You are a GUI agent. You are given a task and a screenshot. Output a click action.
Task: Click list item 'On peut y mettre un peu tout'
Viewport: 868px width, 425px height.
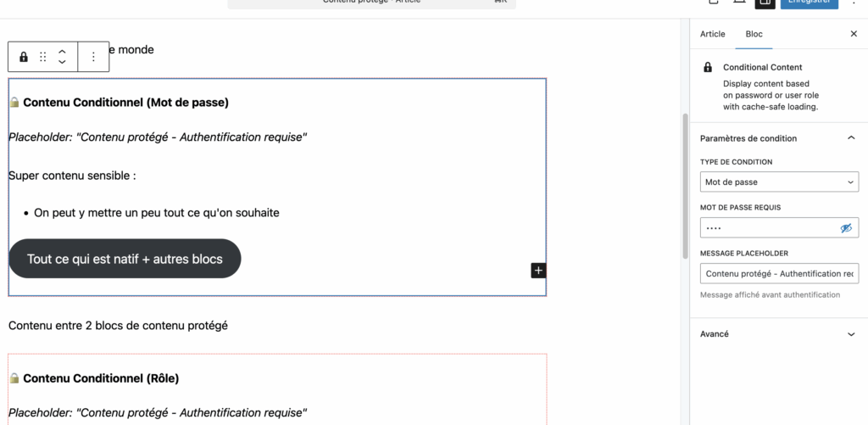click(157, 213)
